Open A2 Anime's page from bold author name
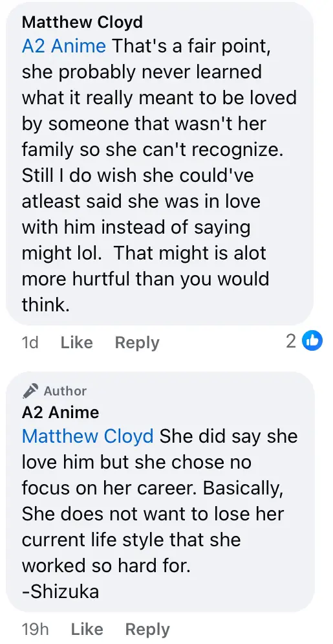The height and width of the screenshot is (644, 333). pos(60,412)
